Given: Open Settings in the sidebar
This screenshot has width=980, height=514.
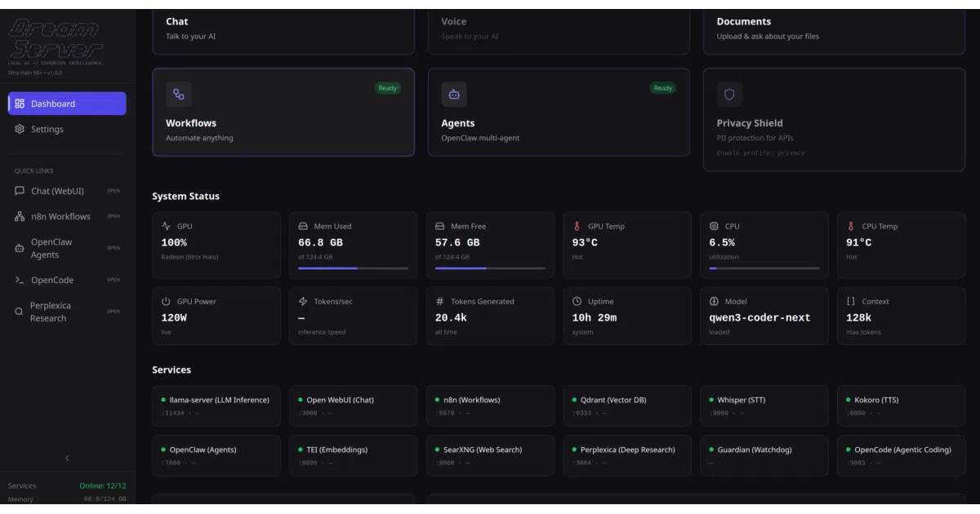Looking at the screenshot, I should pos(67,129).
